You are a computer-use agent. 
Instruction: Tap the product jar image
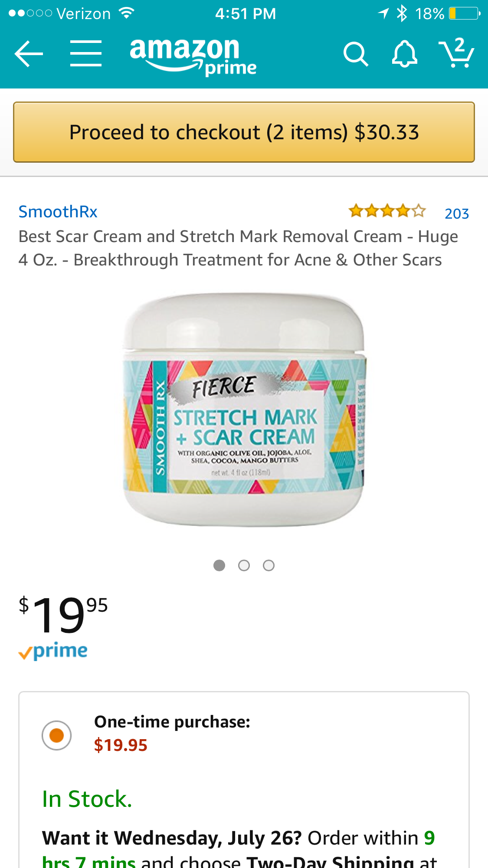(x=244, y=409)
